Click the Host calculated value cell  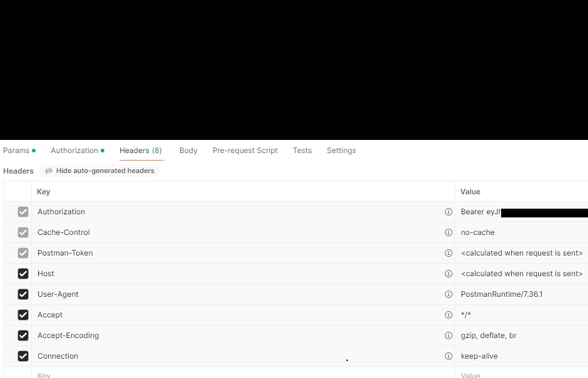(521, 274)
